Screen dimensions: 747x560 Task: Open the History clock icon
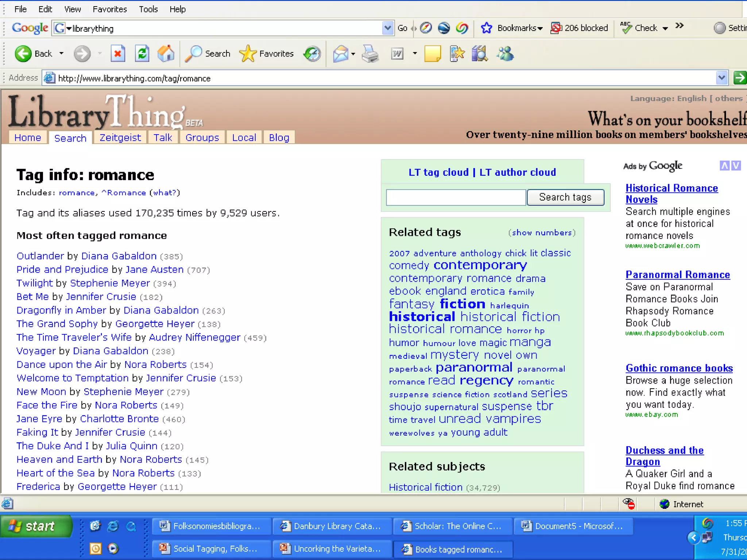click(x=312, y=54)
